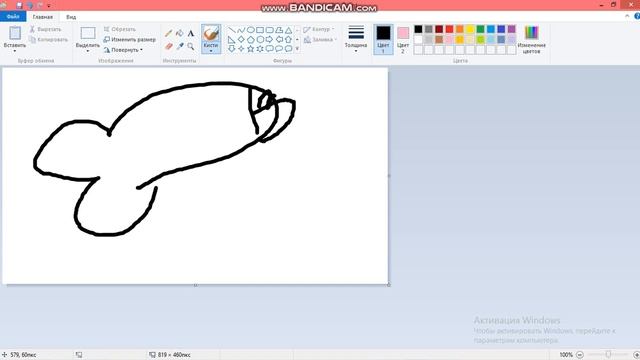Open the Выделить dropdown arrow
Viewport: 640px width, 360px height.
88,51
